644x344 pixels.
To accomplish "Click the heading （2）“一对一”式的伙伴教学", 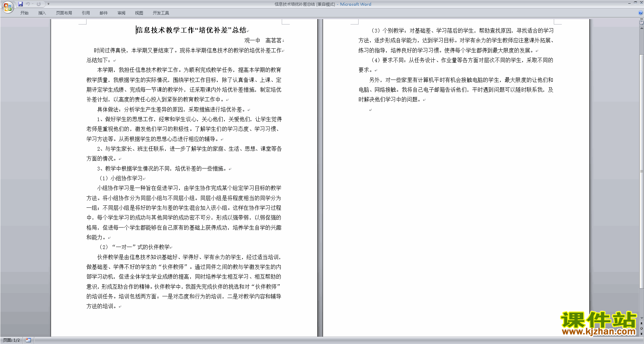I will 135,247.
